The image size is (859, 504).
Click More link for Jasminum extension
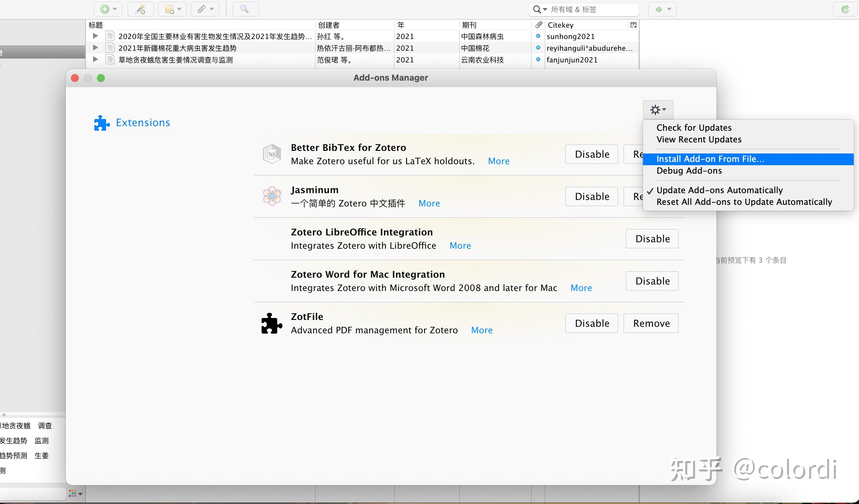(x=429, y=203)
